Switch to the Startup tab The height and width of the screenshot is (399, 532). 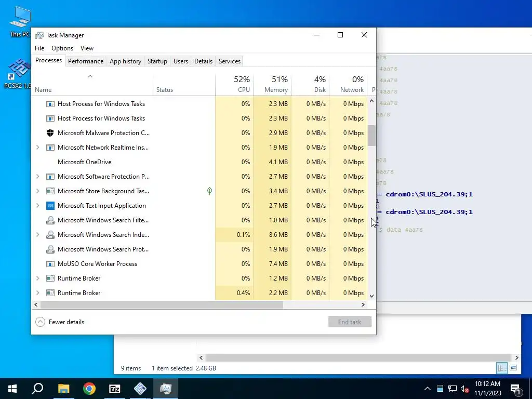pos(157,61)
